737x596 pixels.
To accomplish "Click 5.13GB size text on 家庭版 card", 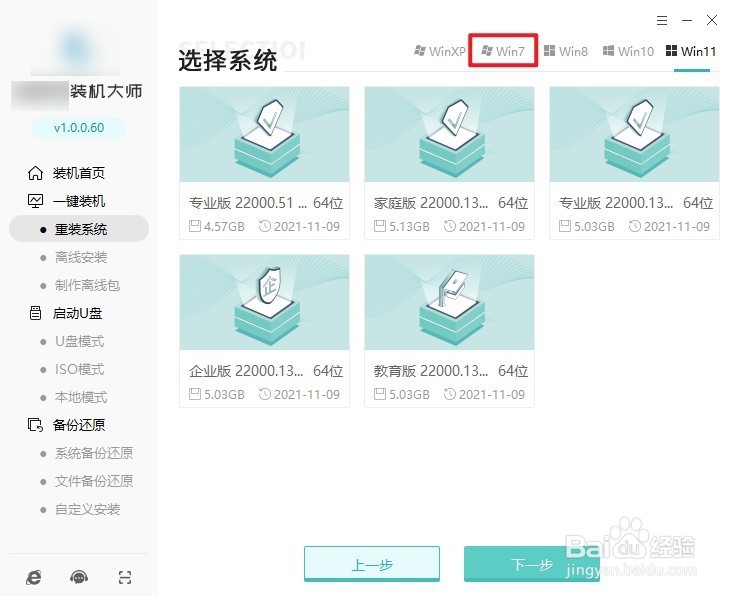I will (409, 227).
